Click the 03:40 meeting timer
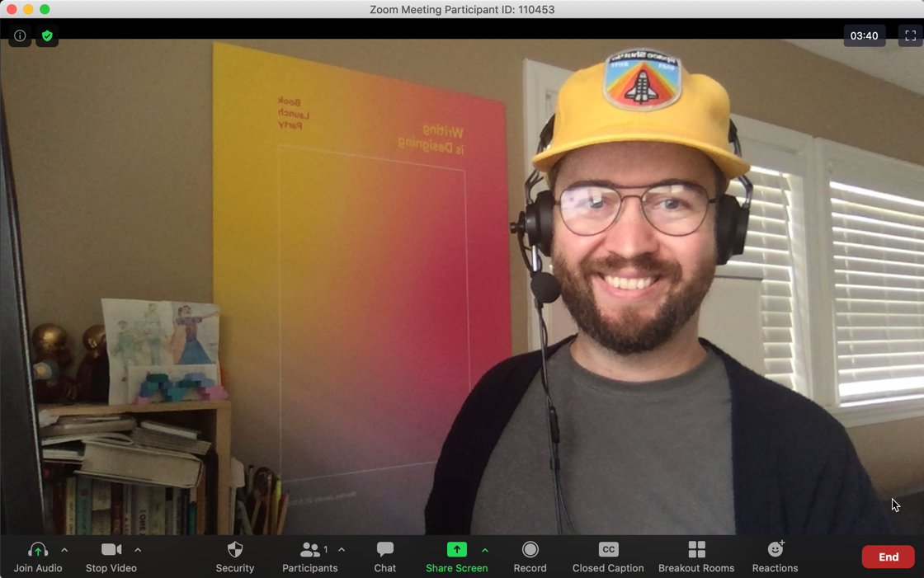 [864, 36]
